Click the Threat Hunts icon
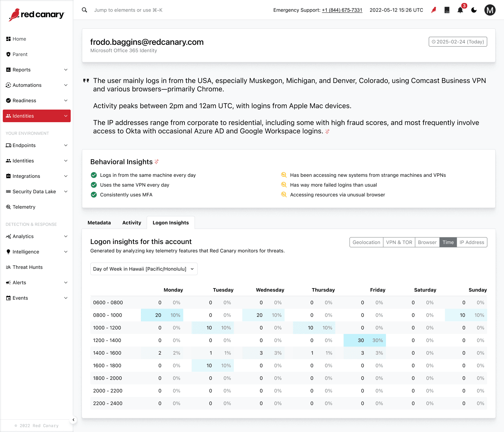 pyautogui.click(x=8, y=267)
